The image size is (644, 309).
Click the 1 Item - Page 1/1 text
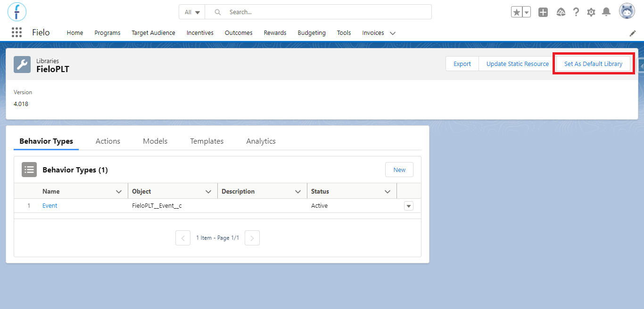point(217,238)
